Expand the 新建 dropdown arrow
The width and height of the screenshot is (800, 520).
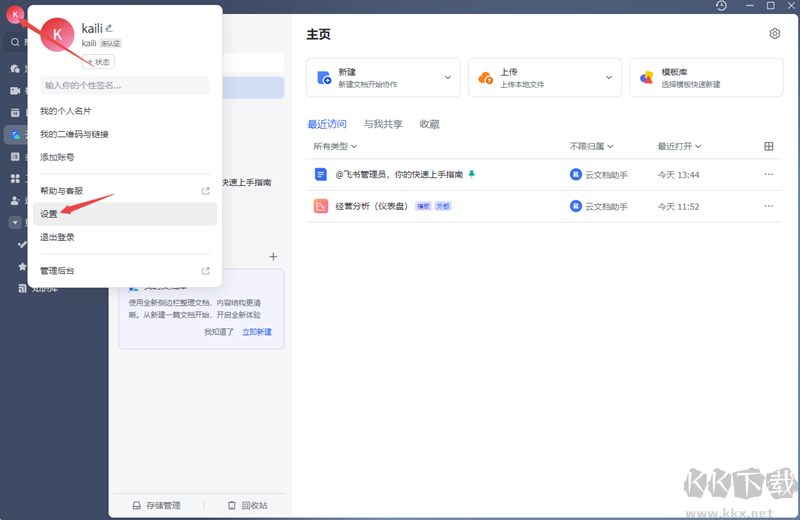pyautogui.click(x=446, y=77)
